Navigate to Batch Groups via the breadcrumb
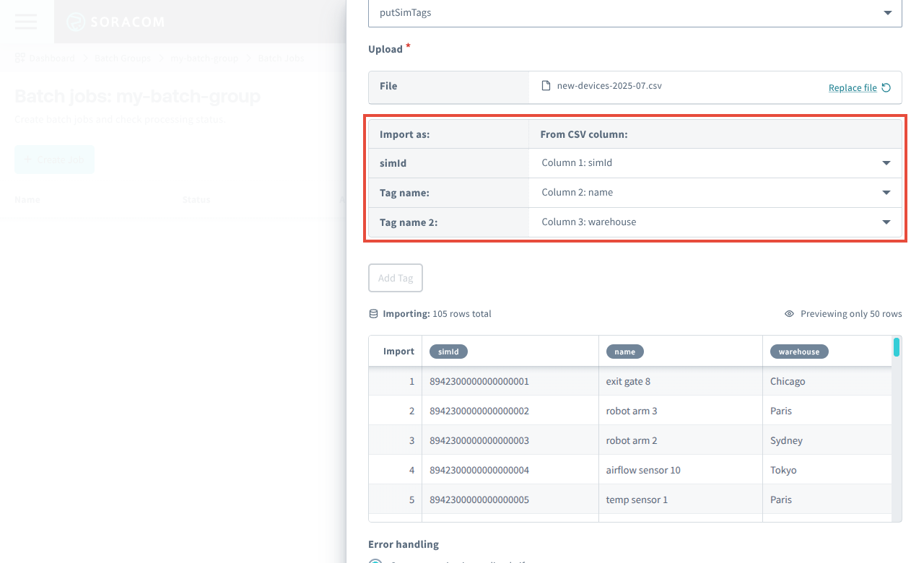The height and width of the screenshot is (563, 924). 122,58
